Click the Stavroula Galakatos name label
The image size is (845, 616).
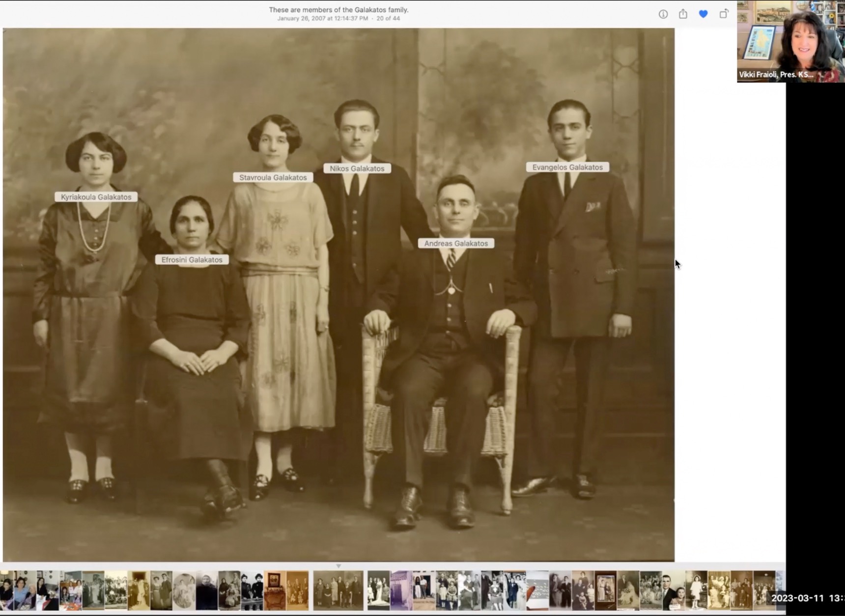[273, 177]
